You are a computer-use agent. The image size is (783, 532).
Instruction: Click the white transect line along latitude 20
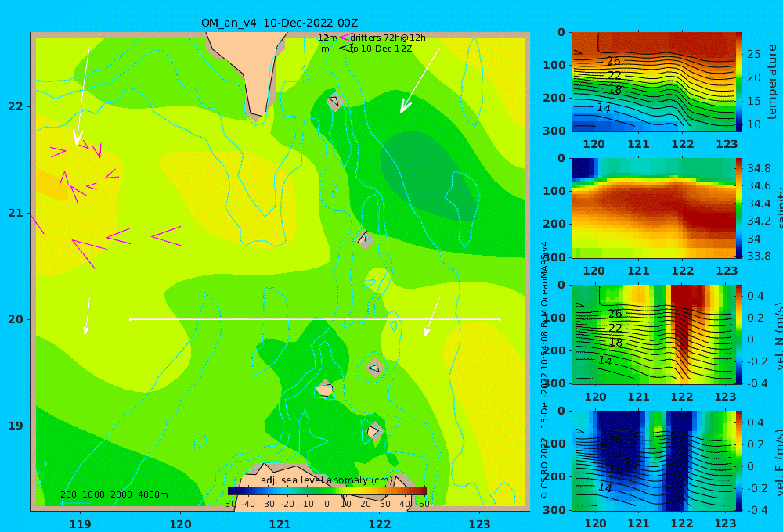(315, 319)
